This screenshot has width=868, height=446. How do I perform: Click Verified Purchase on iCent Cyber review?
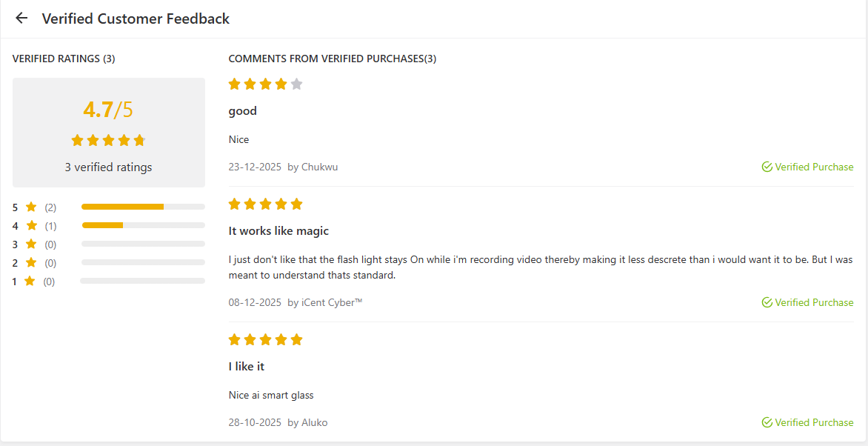point(814,303)
